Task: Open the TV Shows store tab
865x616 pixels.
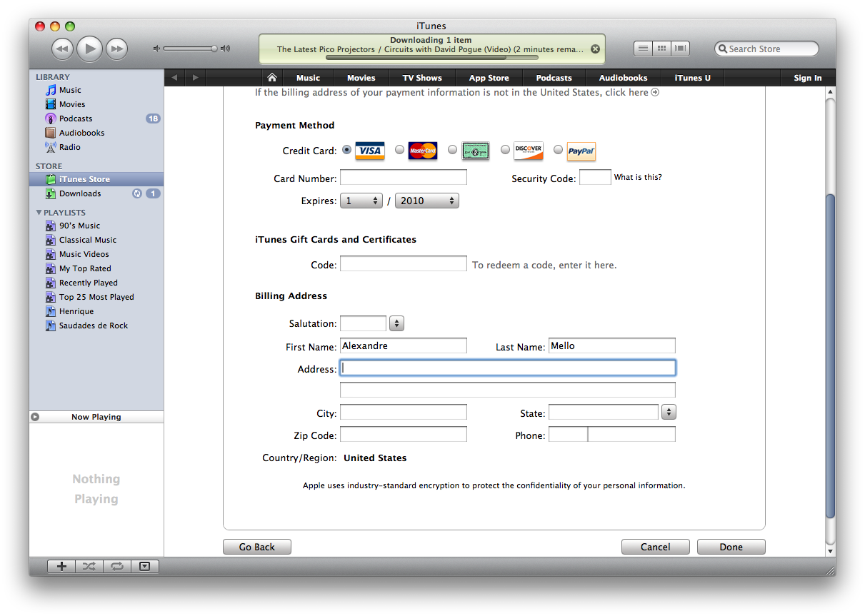Action: (422, 78)
